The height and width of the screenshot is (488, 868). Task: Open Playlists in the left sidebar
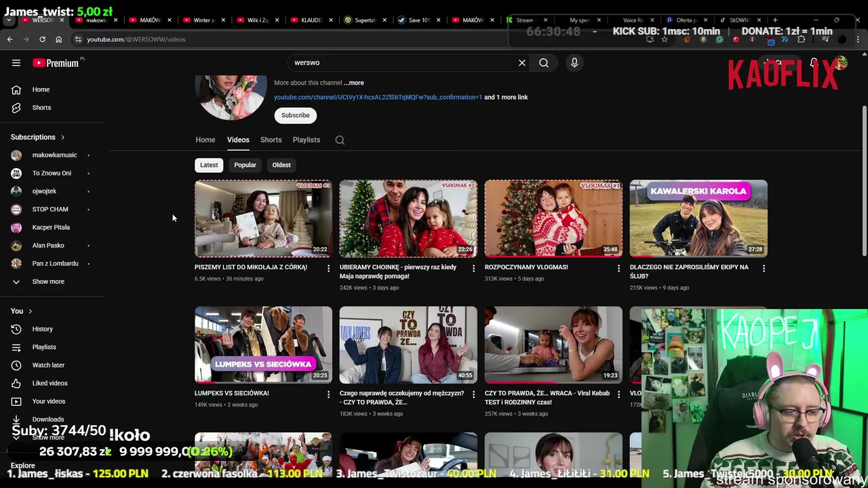(x=53, y=347)
